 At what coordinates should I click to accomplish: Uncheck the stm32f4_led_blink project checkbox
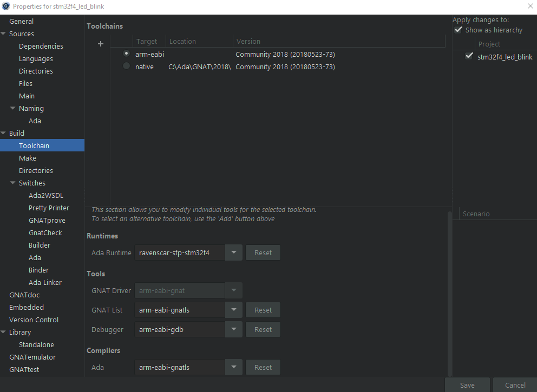tap(469, 56)
